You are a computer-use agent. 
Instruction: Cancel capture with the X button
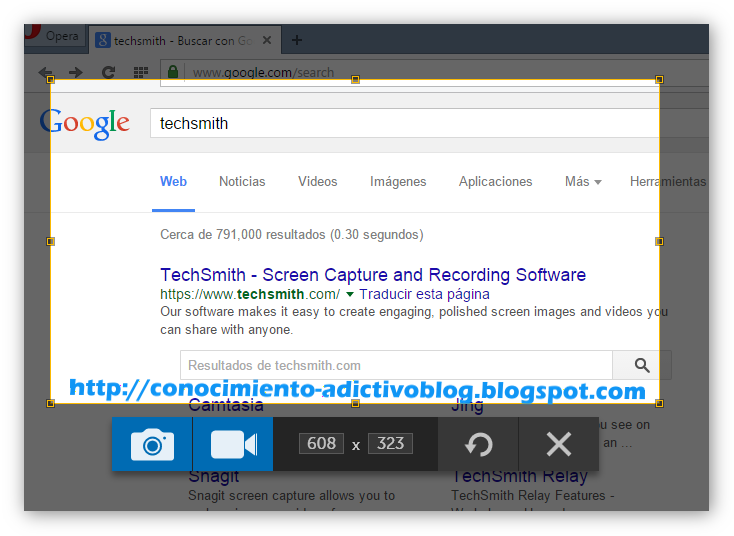tap(559, 444)
